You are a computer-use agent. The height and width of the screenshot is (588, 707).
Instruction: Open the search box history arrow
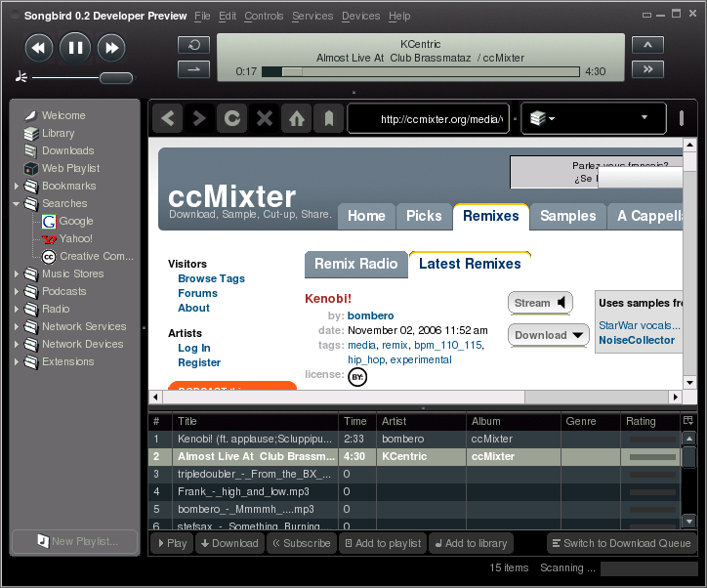(x=645, y=117)
